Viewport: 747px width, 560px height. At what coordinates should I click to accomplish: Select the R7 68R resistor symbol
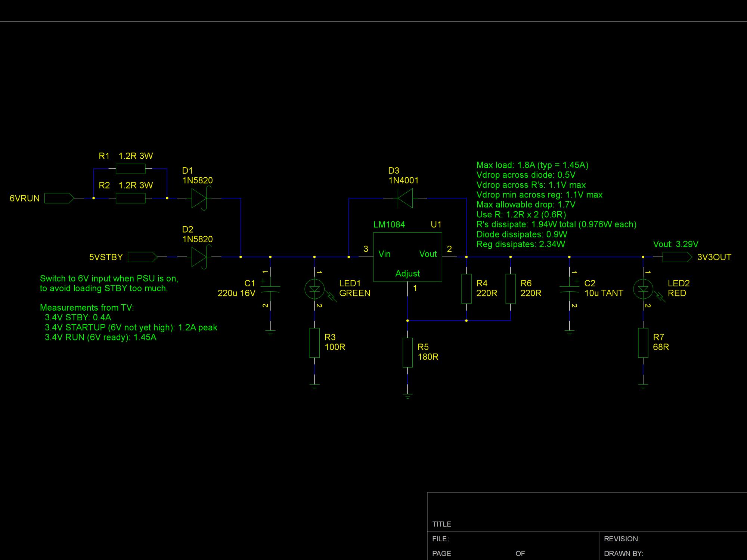click(x=643, y=343)
